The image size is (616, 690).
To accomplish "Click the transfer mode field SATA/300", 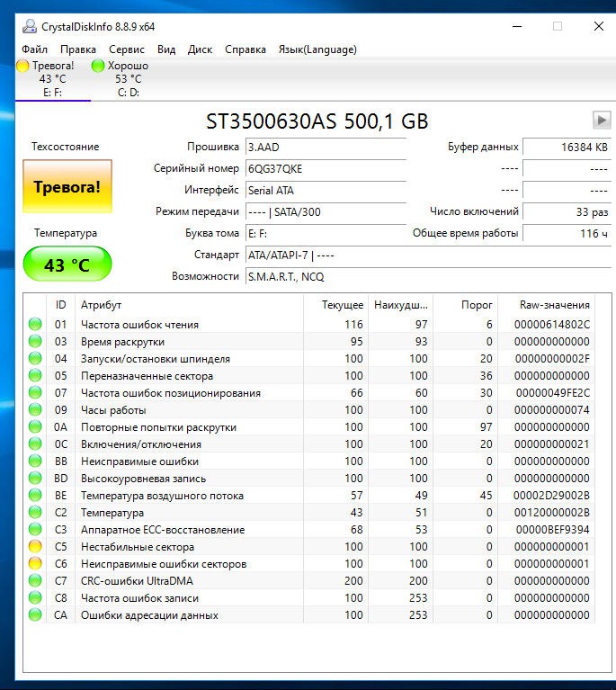I will (326, 211).
